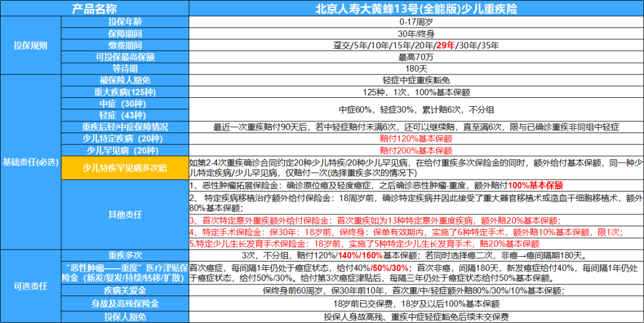Click the 保终身前60周岁 description cell
This screenshot has width=644, height=323.
coord(416,291)
